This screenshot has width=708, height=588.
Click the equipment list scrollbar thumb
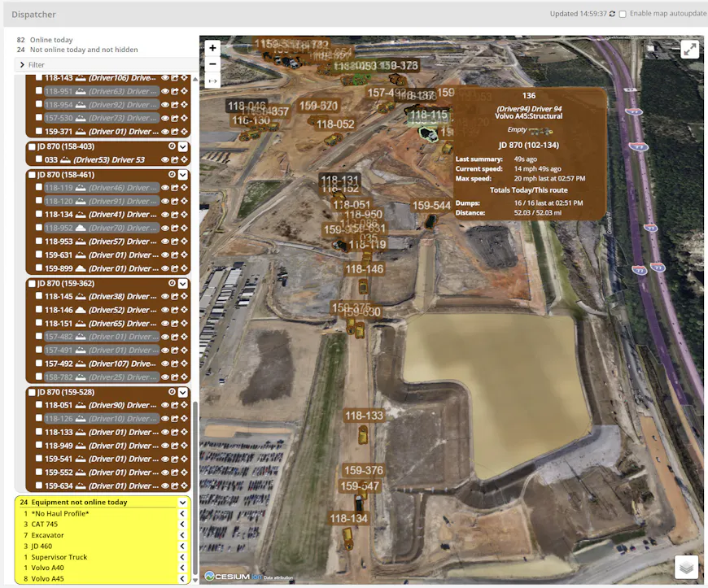click(195, 487)
